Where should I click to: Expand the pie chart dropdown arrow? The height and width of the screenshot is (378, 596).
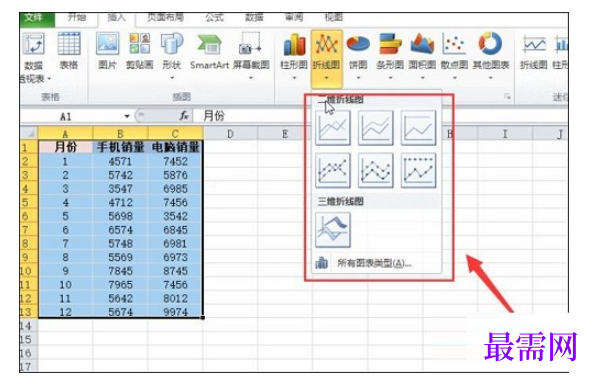click(x=358, y=78)
